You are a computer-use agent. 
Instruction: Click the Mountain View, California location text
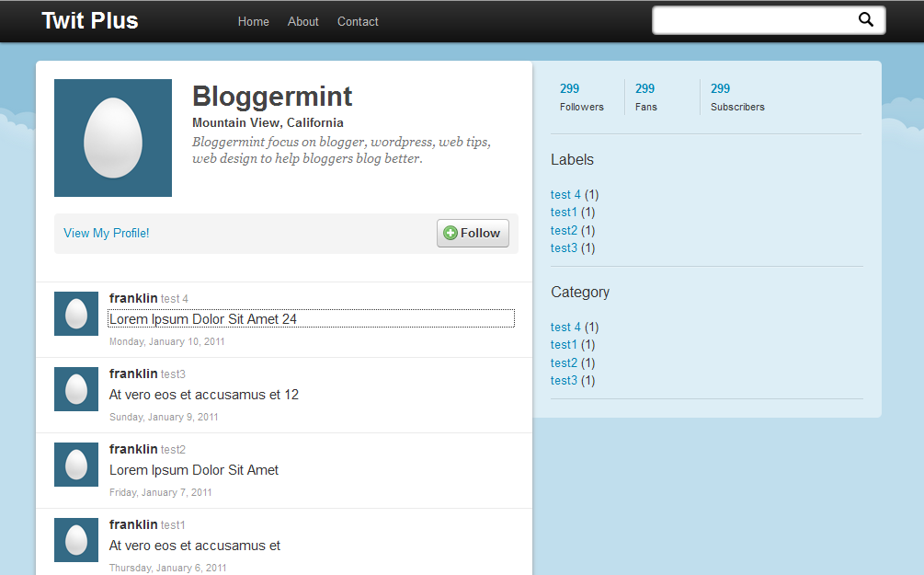268,122
